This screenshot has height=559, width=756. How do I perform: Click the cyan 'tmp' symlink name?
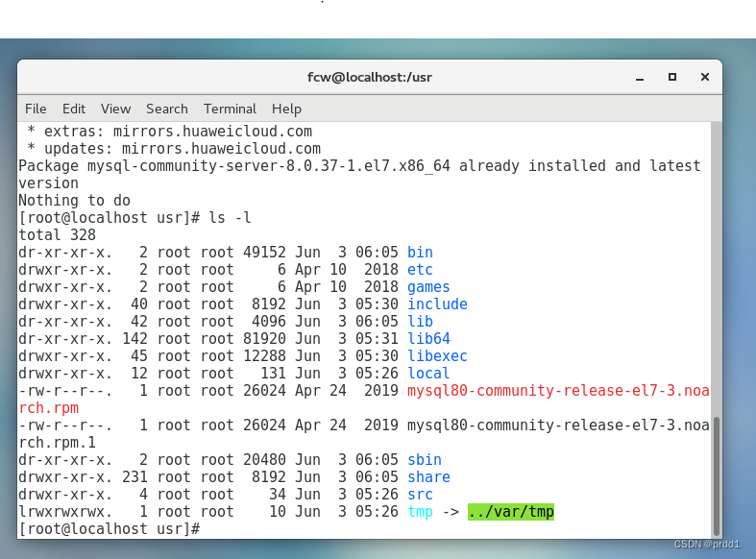point(420,512)
